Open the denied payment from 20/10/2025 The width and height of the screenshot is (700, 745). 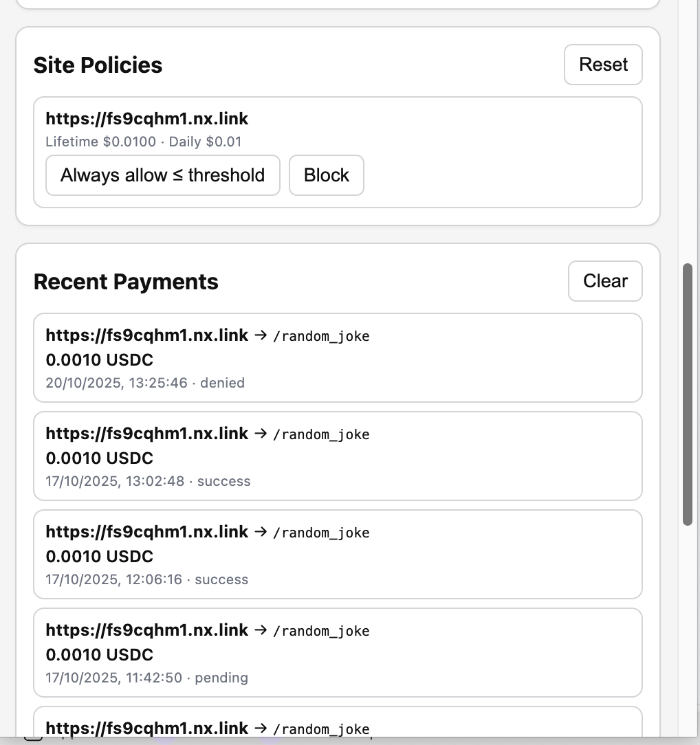(x=338, y=358)
